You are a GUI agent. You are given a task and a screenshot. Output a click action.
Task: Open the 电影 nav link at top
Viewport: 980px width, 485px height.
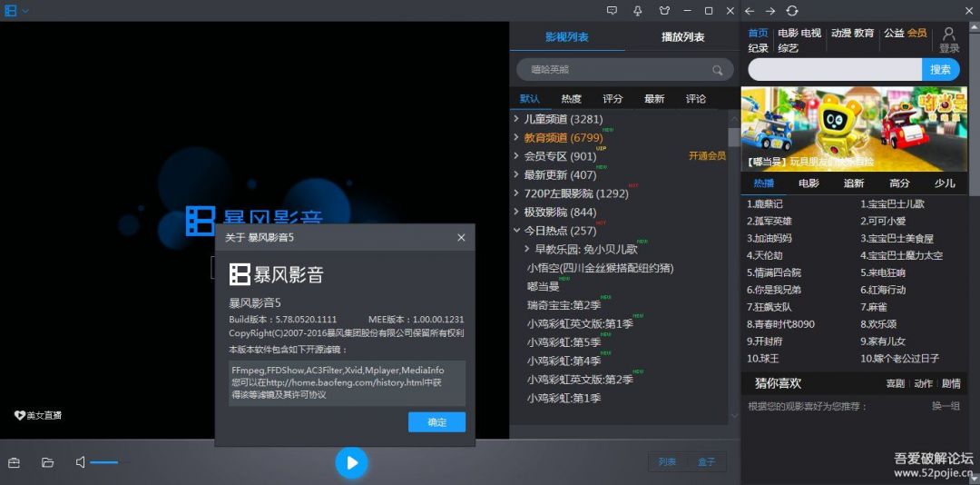[x=789, y=34]
